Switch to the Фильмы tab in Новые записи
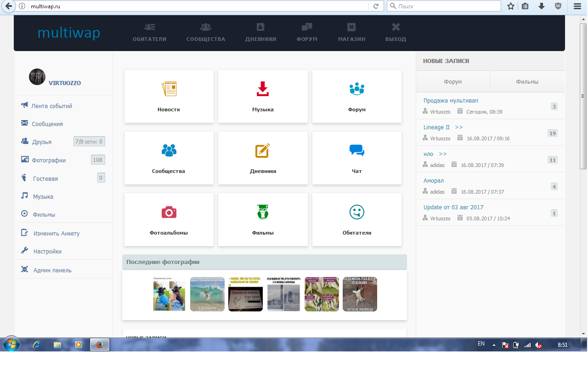 click(527, 82)
